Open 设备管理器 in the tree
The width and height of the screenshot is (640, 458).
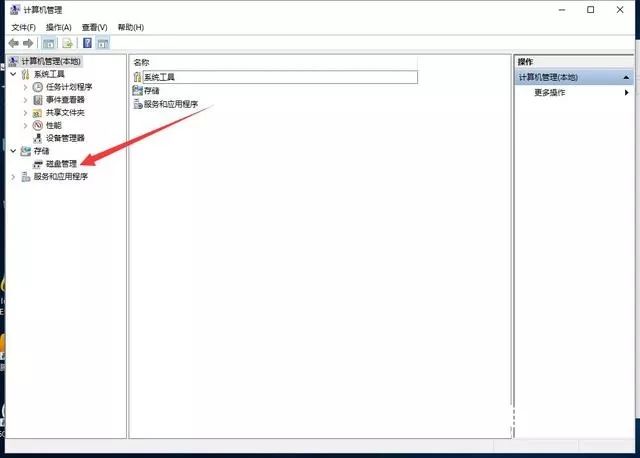pyautogui.click(x=65, y=138)
